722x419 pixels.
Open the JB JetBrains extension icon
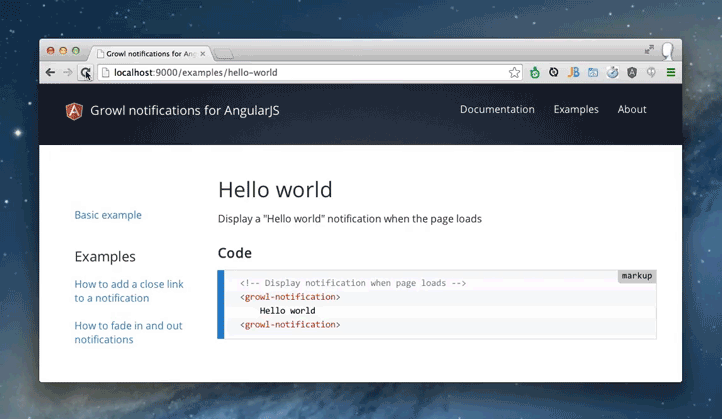[573, 72]
